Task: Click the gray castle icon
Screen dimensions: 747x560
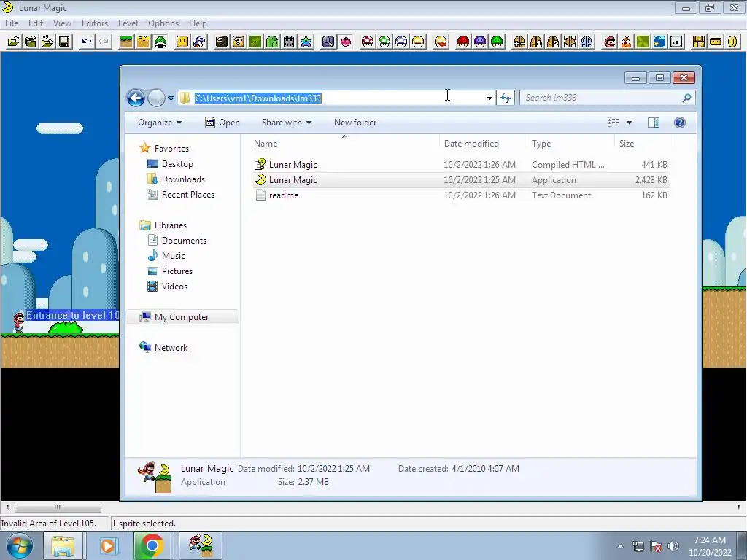Action: (289, 42)
